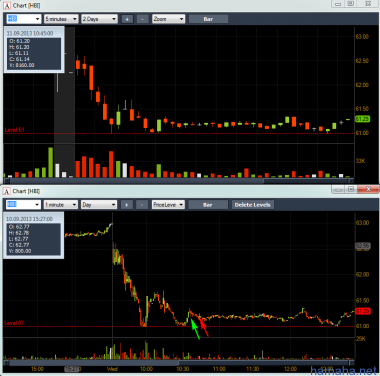Open the 5 minutes interval dropdown
The image size is (380, 376).
point(61,19)
